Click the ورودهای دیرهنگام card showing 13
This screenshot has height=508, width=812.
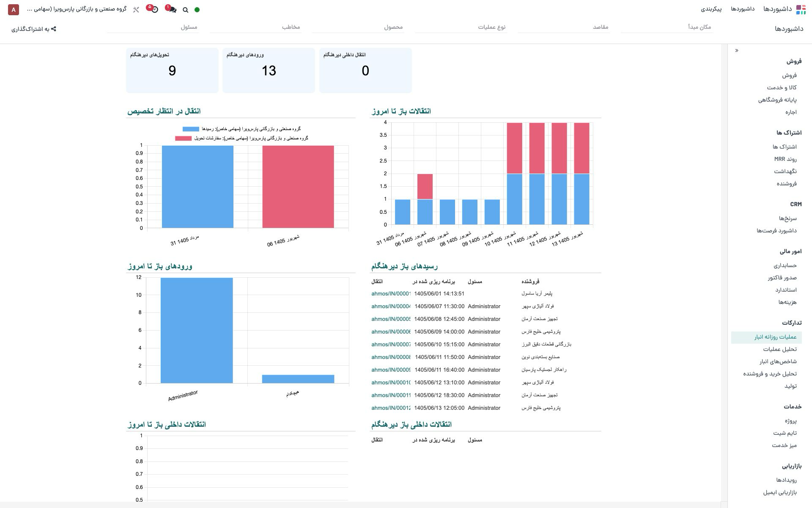pos(269,70)
